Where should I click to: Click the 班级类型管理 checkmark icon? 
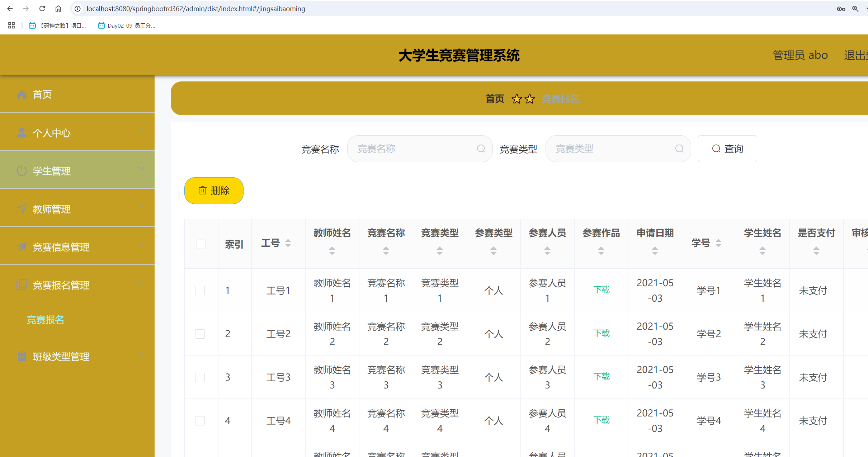click(x=22, y=356)
